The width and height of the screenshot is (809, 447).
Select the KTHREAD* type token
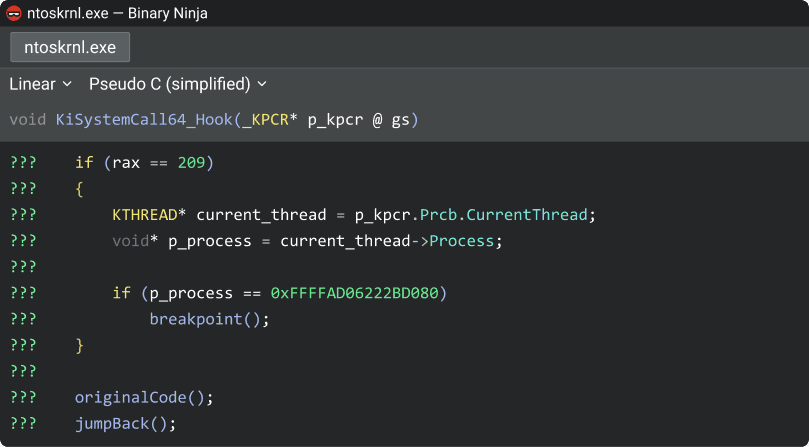(x=150, y=215)
